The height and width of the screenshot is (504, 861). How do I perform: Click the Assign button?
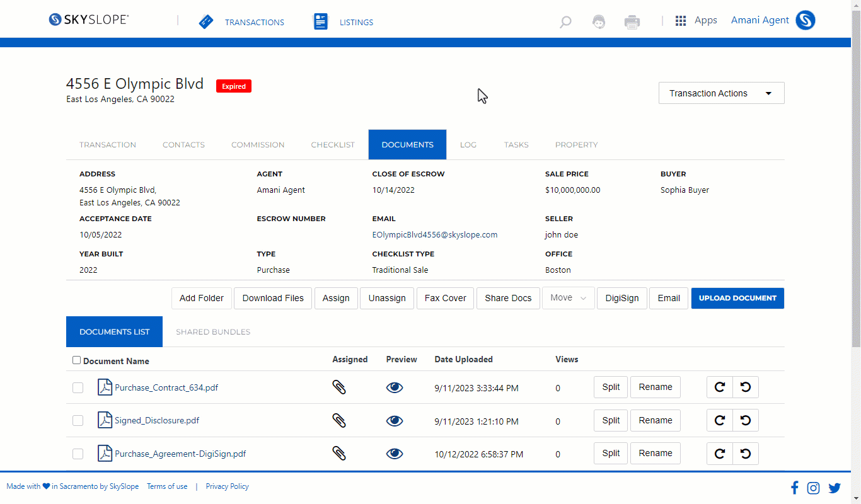tap(336, 298)
